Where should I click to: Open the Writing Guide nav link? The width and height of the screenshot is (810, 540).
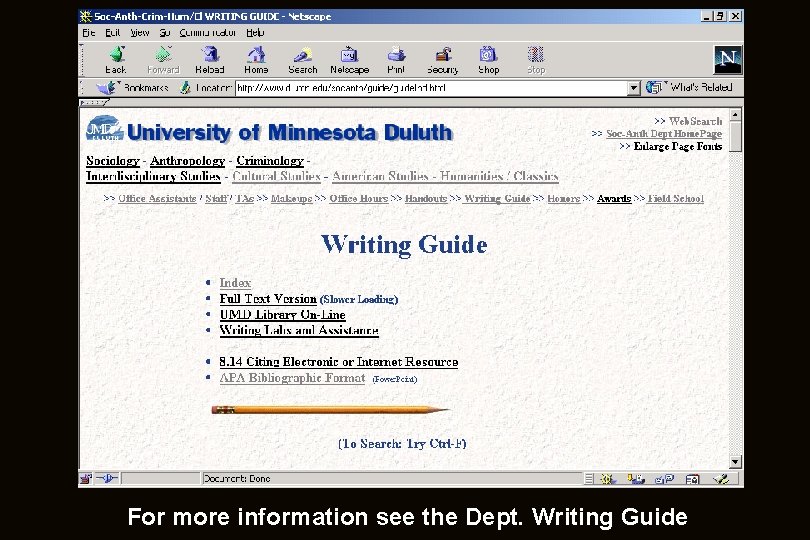pos(497,199)
